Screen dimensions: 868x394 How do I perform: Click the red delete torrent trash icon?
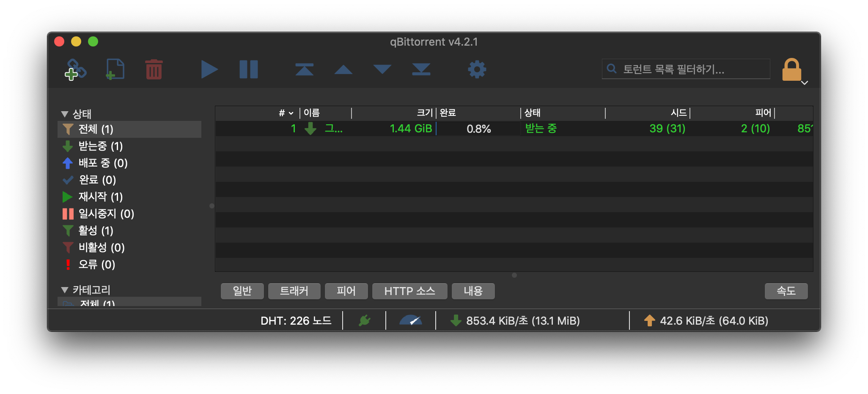154,69
